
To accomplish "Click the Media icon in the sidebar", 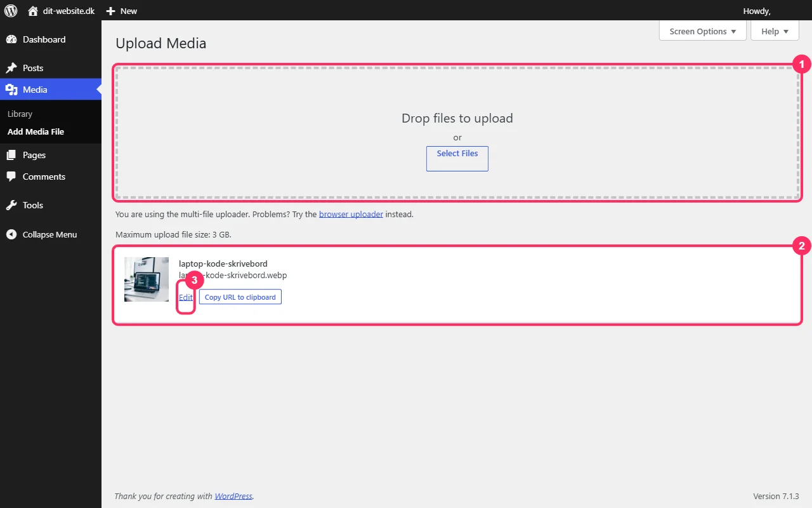I will (x=11, y=90).
